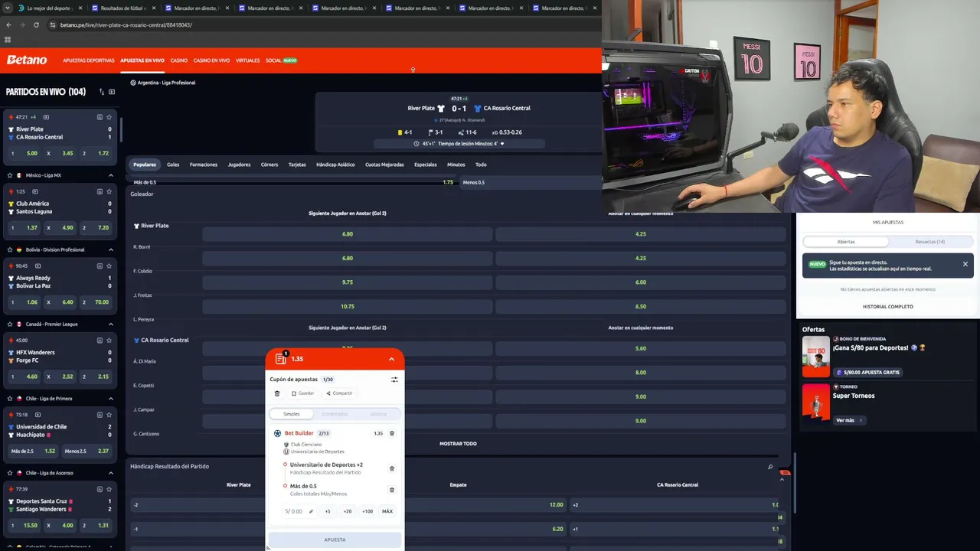
Task: Switch to Goles market tab
Action: pos(173,165)
